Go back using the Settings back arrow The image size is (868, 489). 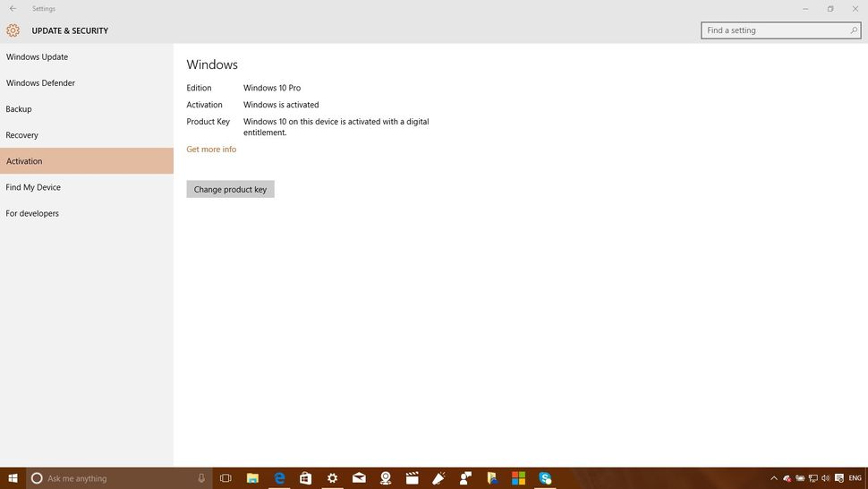pyautogui.click(x=13, y=8)
